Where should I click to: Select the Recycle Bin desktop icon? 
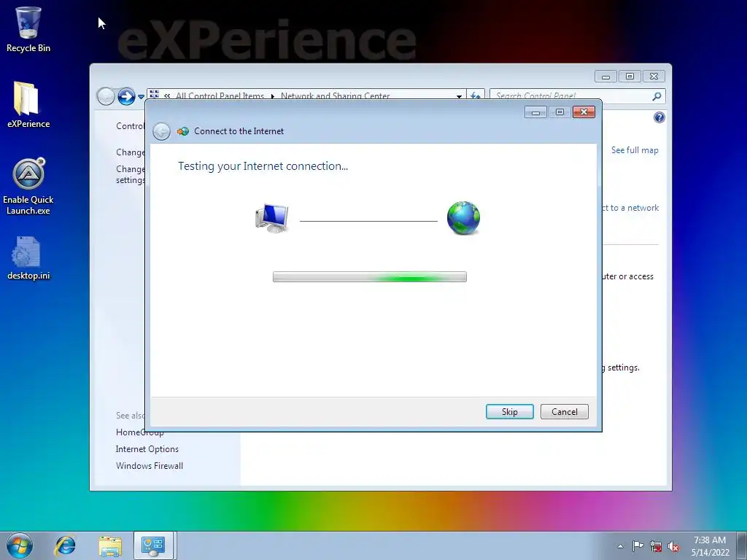pyautogui.click(x=28, y=29)
